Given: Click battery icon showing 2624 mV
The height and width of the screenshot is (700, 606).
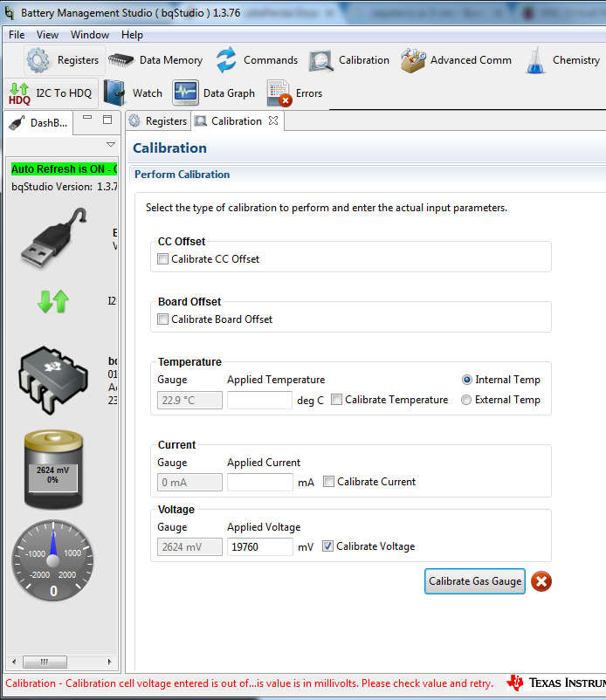Looking at the screenshot, I should pos(53,470).
